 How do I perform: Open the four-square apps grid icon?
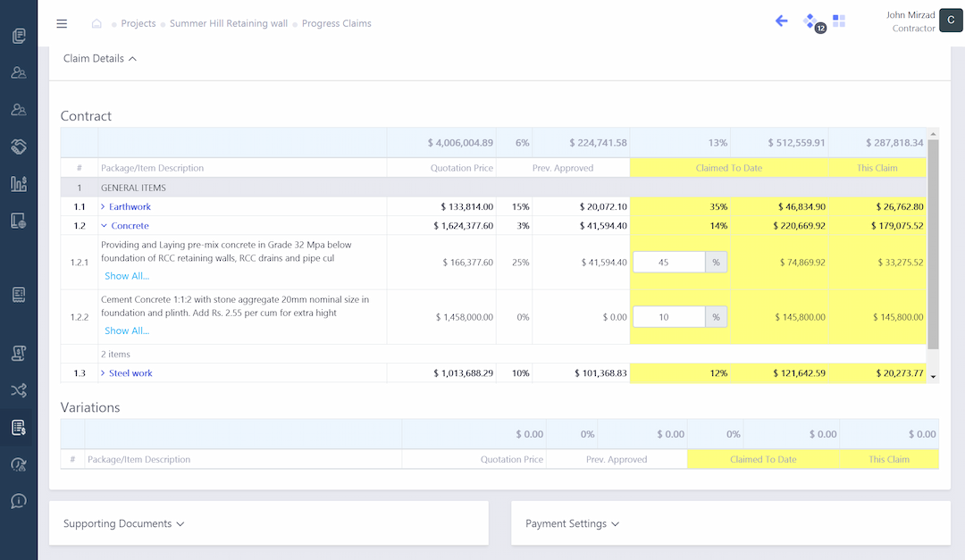click(839, 21)
